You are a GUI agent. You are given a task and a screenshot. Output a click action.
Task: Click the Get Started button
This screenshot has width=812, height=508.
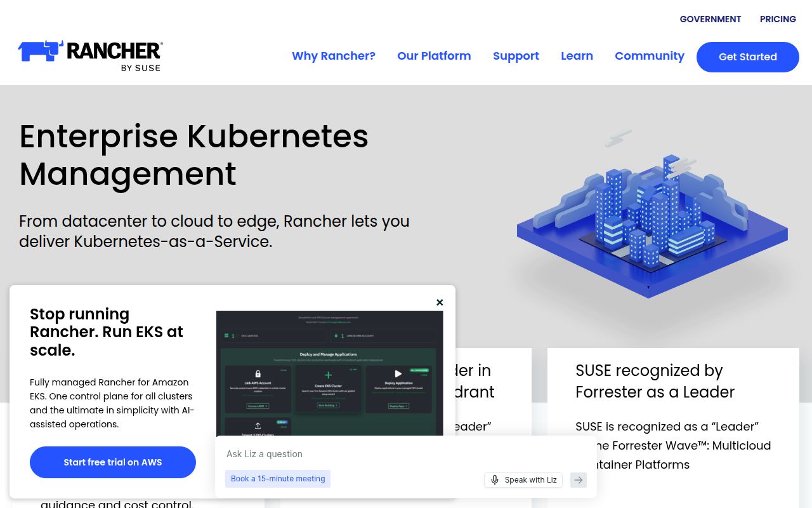coord(748,57)
